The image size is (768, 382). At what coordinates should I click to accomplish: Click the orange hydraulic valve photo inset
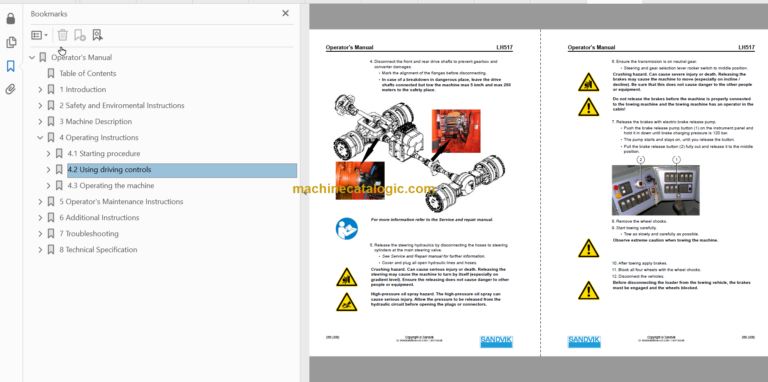pos(456,131)
